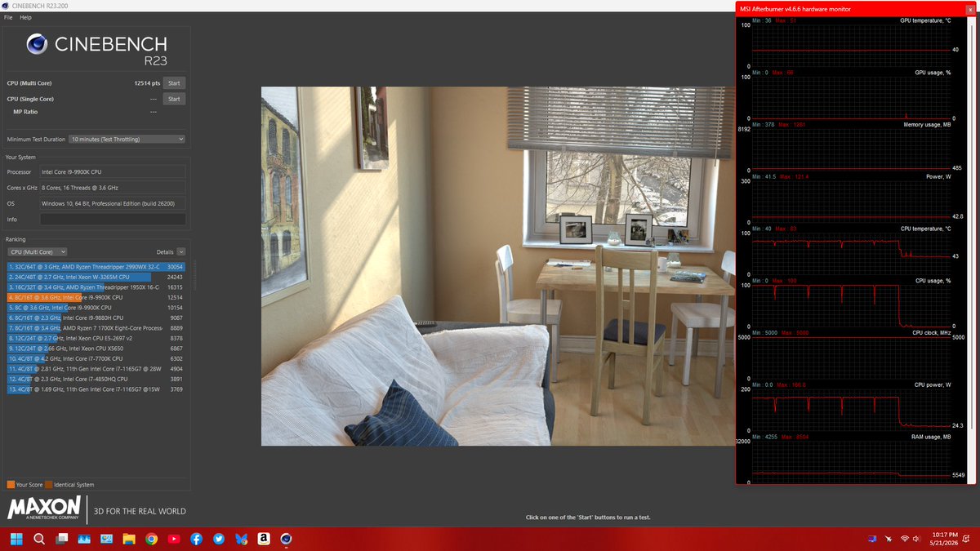
Task: Click the rendered room image
Action: [x=498, y=266]
